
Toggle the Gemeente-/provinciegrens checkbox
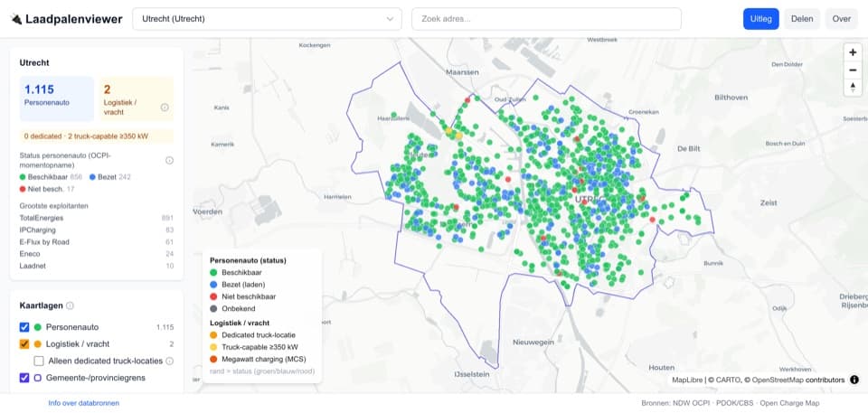(24, 378)
